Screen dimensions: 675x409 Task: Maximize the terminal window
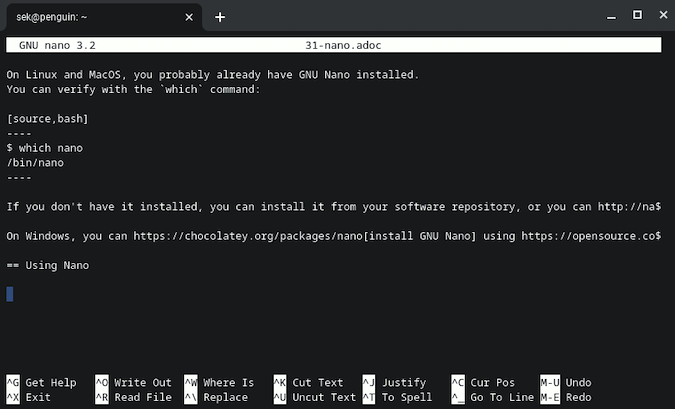tap(636, 15)
